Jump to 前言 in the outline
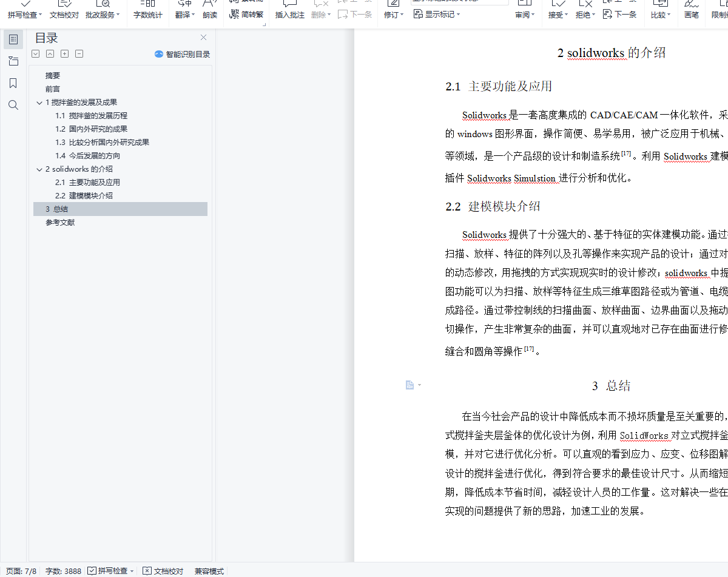 pyautogui.click(x=53, y=89)
